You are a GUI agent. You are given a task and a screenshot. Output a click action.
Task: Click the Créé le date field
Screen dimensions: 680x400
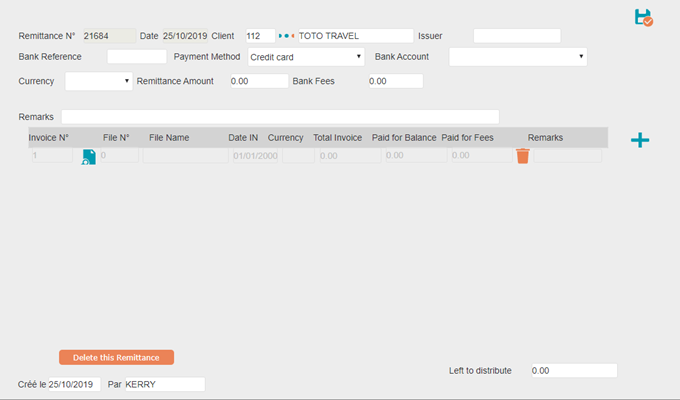pos(74,384)
